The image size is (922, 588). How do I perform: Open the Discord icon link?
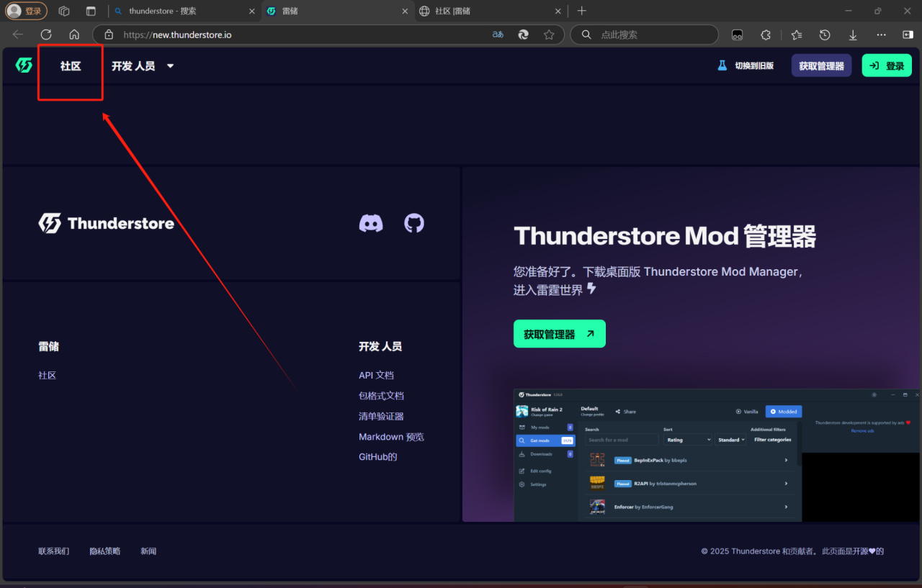371,223
